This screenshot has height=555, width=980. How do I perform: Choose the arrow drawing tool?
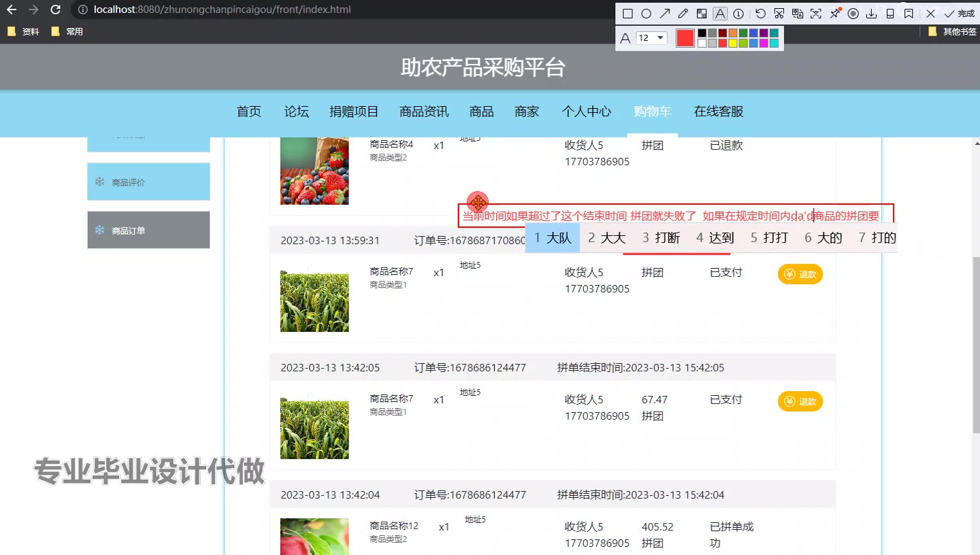click(x=665, y=14)
